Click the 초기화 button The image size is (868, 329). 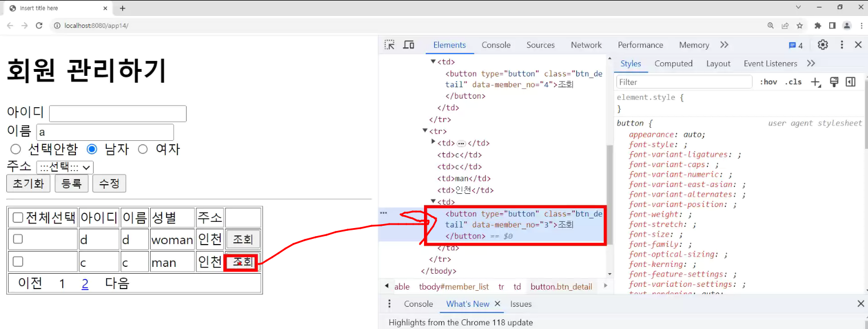click(x=29, y=184)
